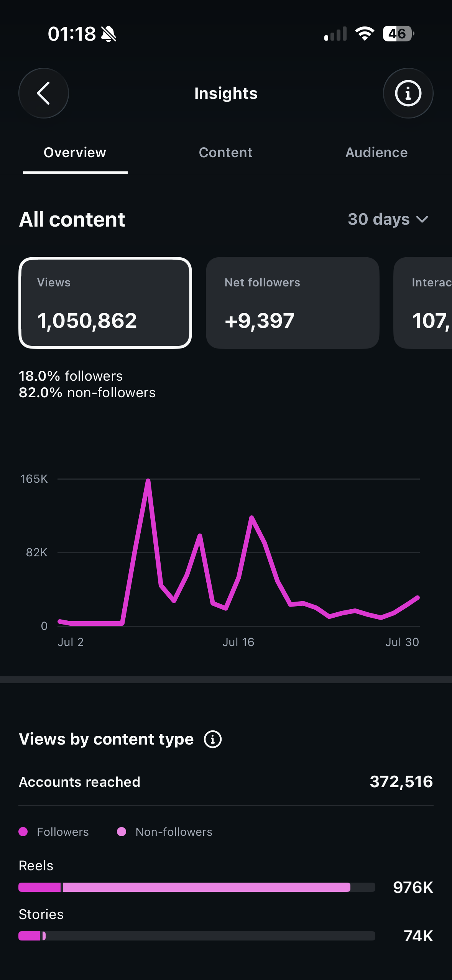Select the partially visible Interactions card
Image resolution: width=452 pixels, height=980 pixels.
tap(423, 303)
